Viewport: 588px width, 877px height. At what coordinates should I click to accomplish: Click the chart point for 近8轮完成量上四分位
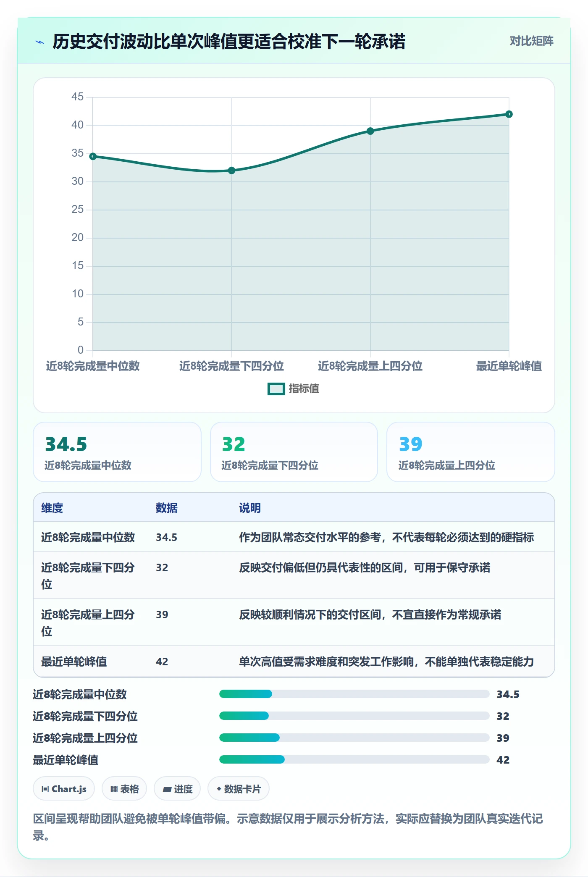coord(370,131)
